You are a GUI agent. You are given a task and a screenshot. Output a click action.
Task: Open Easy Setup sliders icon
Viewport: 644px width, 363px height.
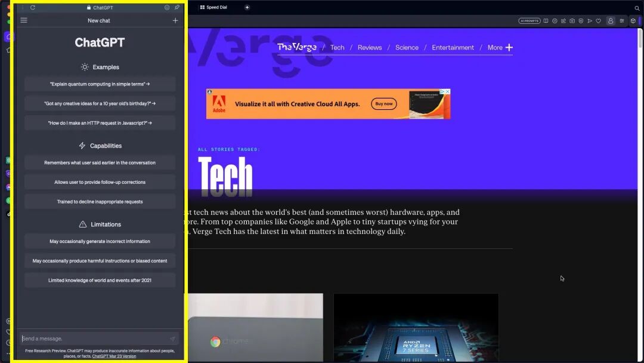pyautogui.click(x=622, y=20)
